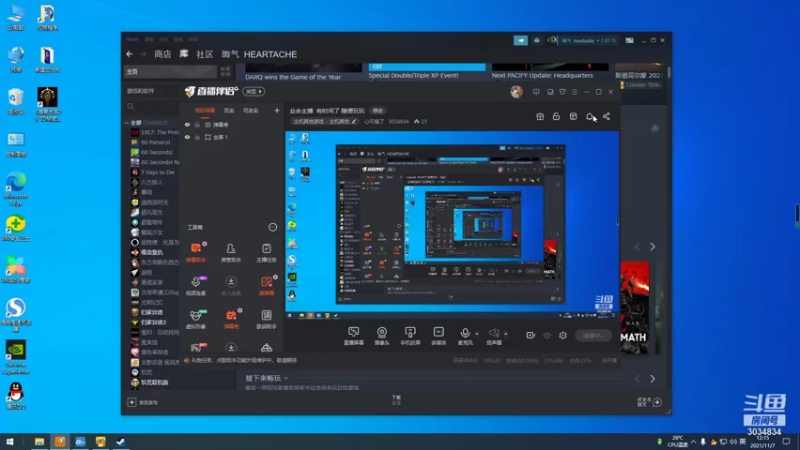The width and height of the screenshot is (800, 450).
Task: Toggle preview eye icon beside record button
Action: (x=547, y=335)
